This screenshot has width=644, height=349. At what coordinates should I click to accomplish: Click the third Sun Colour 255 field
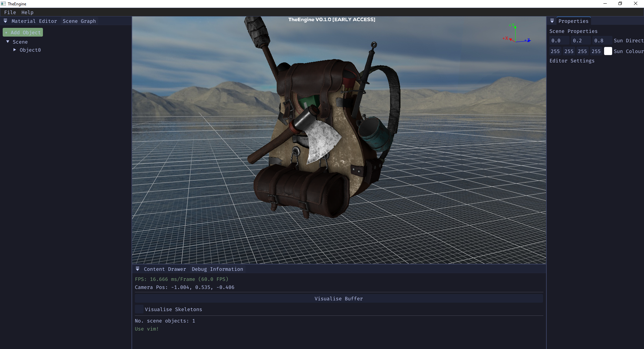[x=582, y=51]
